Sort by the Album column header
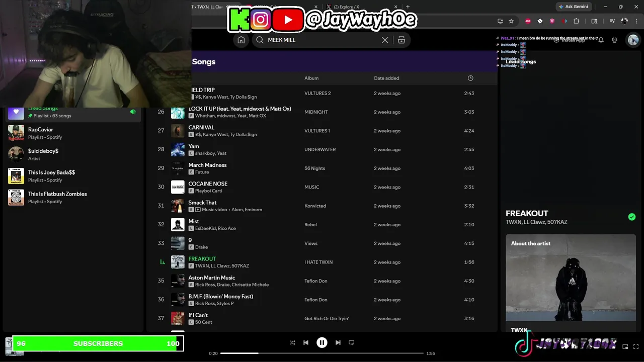The height and width of the screenshot is (362, 644). [x=311, y=78]
